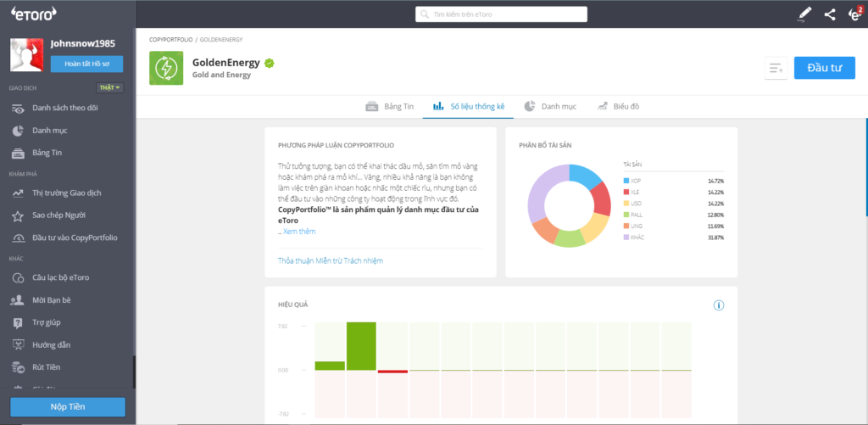Switch to the Biểu đồ tab
This screenshot has height=425, width=868.
tap(618, 106)
